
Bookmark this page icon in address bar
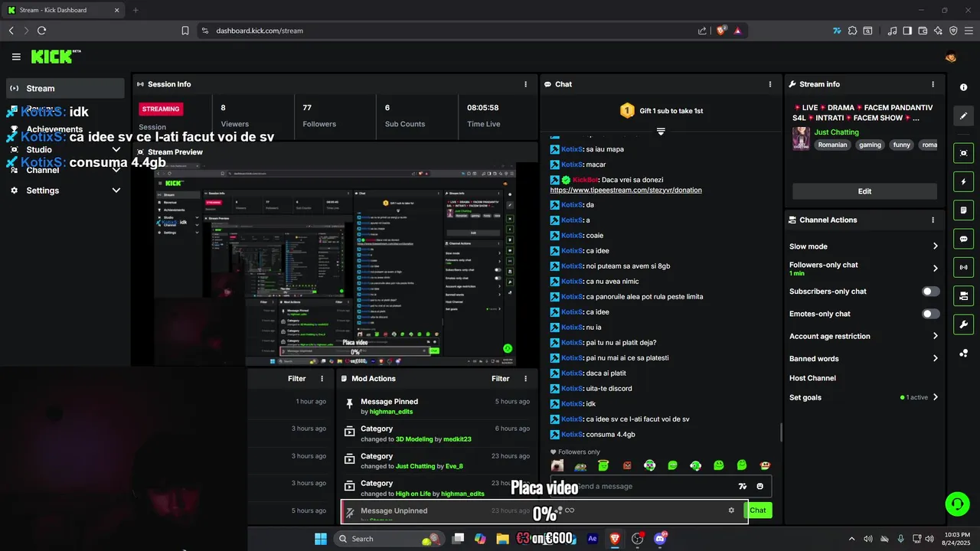tap(185, 31)
